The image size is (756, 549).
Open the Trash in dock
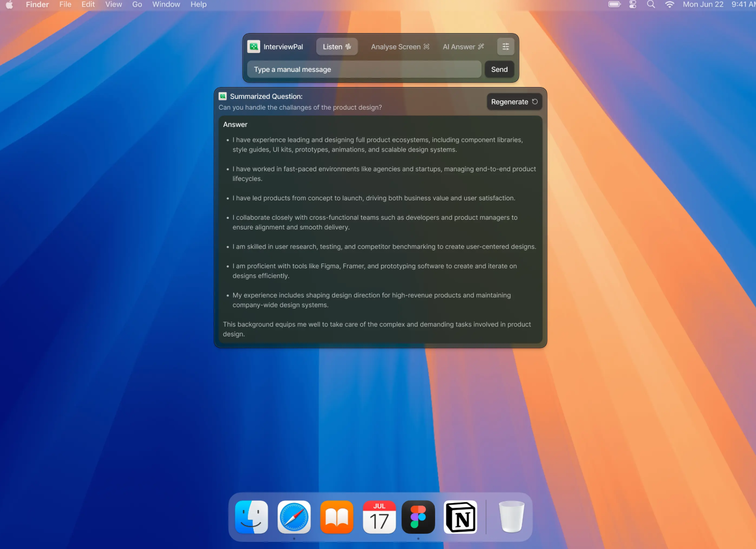[511, 517]
